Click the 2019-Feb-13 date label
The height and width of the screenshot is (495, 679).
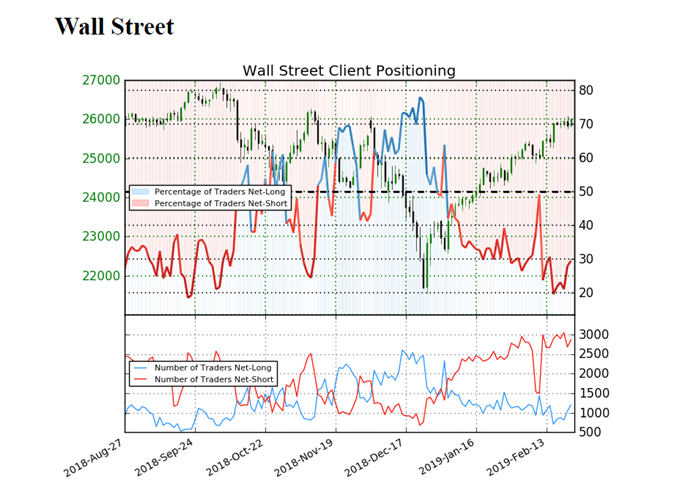516,457
